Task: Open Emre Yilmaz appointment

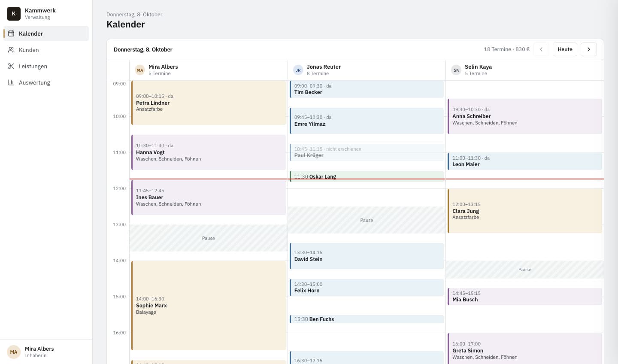Action: (367, 121)
